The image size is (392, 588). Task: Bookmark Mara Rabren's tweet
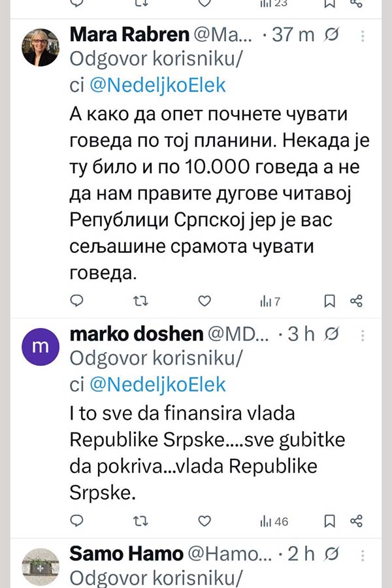[331, 301]
